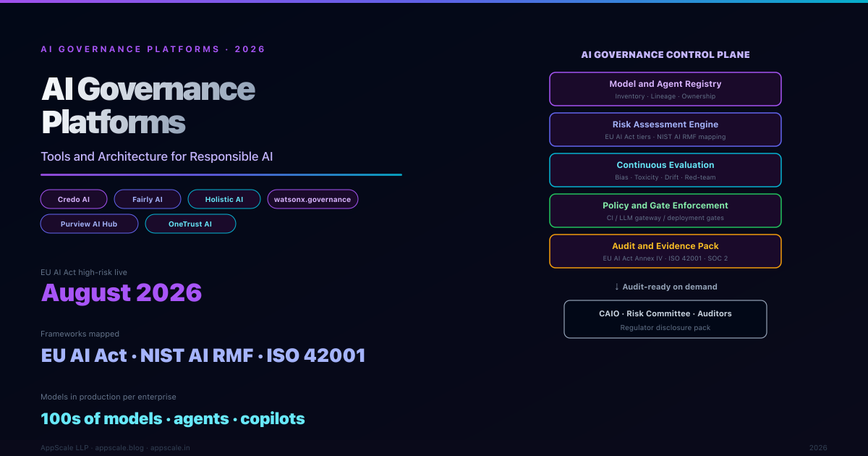This screenshot has height=456, width=868.
Task: Click the OneTrust AI tag
Action: [x=190, y=224]
